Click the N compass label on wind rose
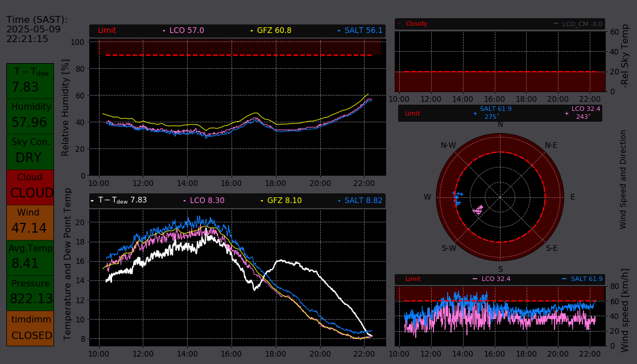This screenshot has height=364, width=637. click(x=500, y=125)
